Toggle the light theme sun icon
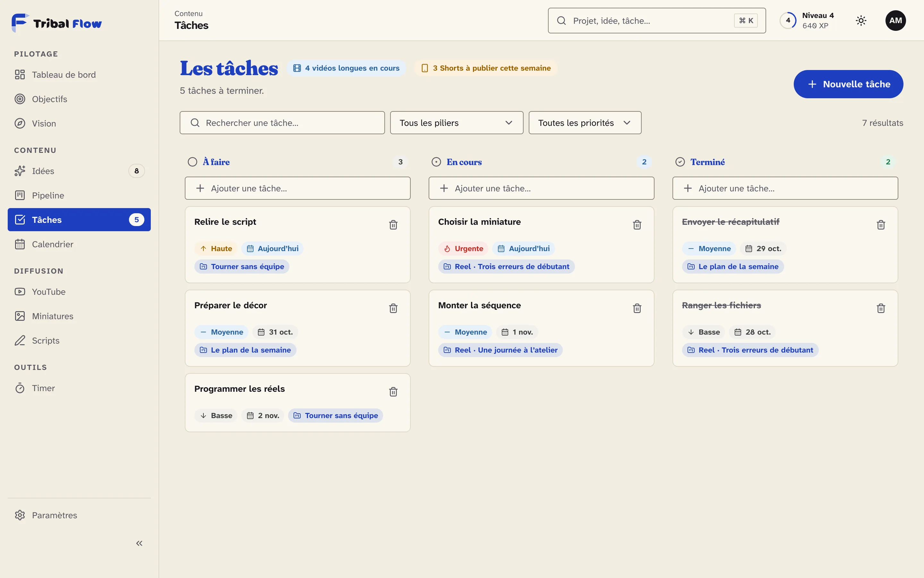 [x=861, y=21]
